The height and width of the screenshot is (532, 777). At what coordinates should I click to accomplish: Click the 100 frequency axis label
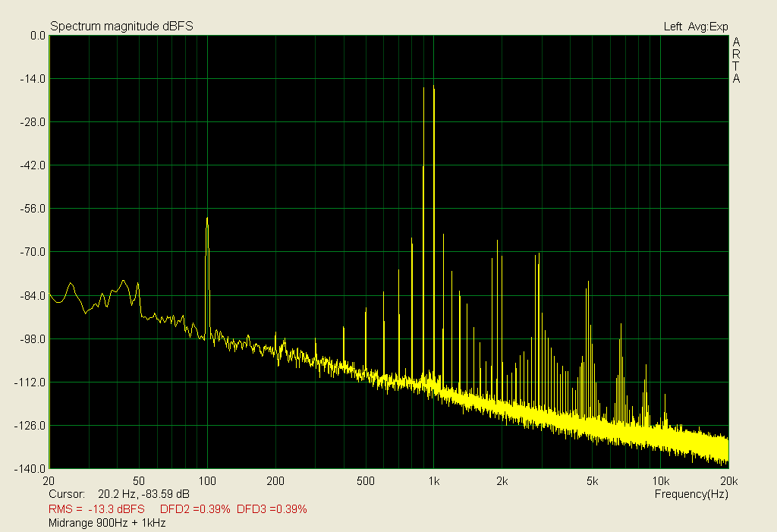(x=207, y=481)
